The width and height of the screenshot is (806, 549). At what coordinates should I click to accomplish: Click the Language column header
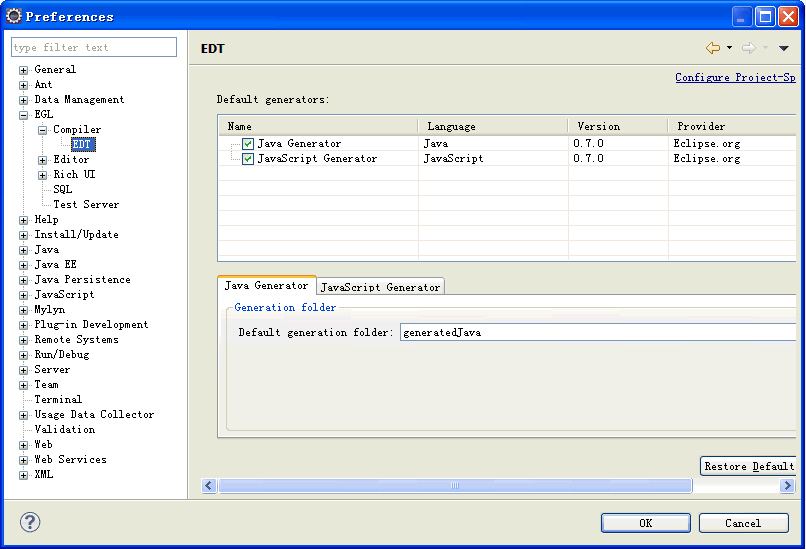493,126
